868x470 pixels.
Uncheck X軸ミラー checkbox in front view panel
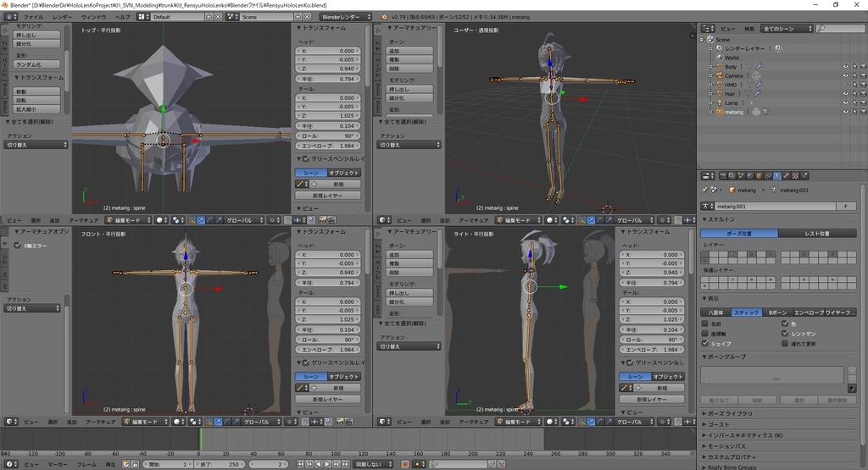pos(17,245)
